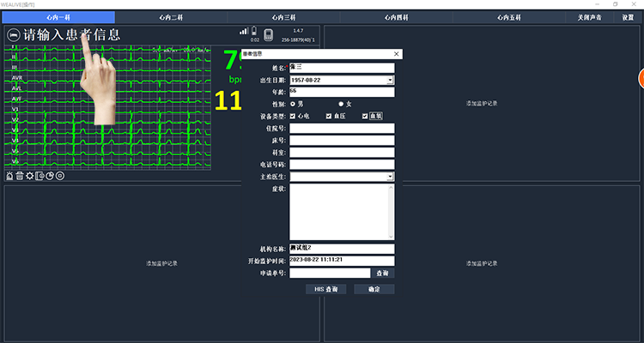
Task: Select the 男 gender radio button
Action: pos(294,104)
